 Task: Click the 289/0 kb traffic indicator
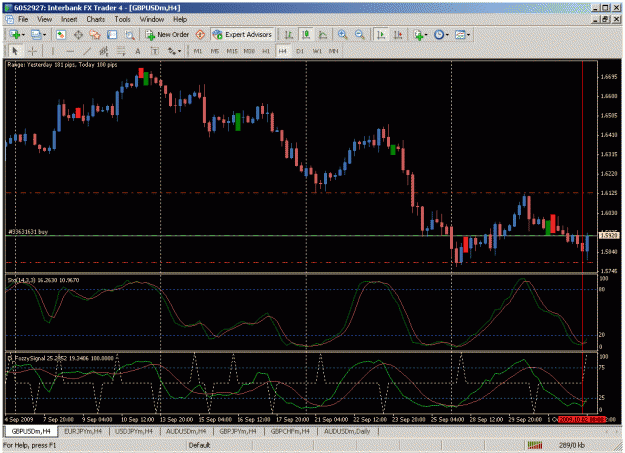572,445
